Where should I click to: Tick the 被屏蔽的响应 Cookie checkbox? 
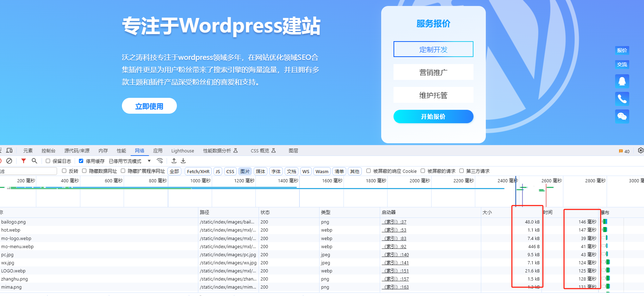point(369,171)
